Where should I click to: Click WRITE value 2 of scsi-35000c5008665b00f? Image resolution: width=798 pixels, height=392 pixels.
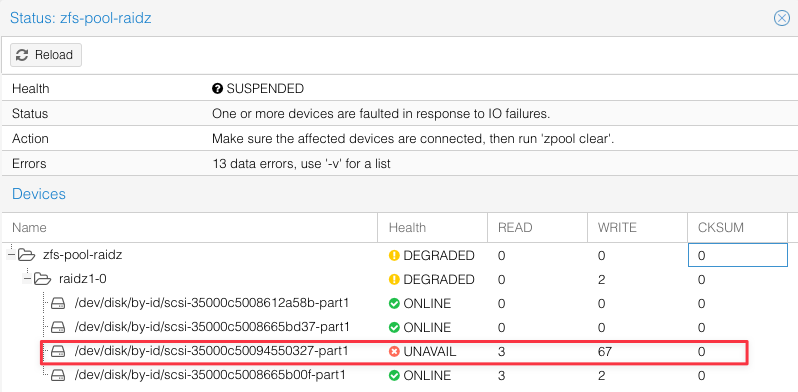[602, 376]
